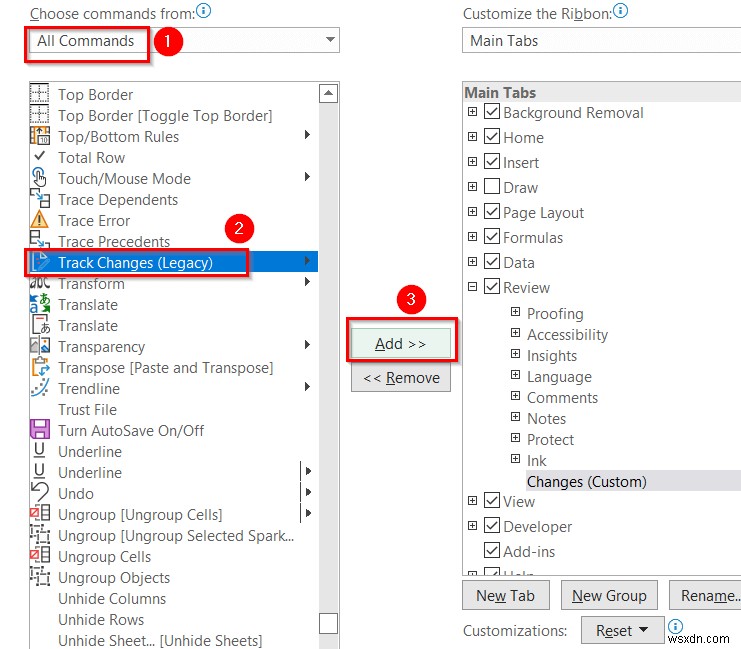Click the Ungroup [Ungroup Cells] icon
The height and width of the screenshot is (649, 741).
point(40,513)
